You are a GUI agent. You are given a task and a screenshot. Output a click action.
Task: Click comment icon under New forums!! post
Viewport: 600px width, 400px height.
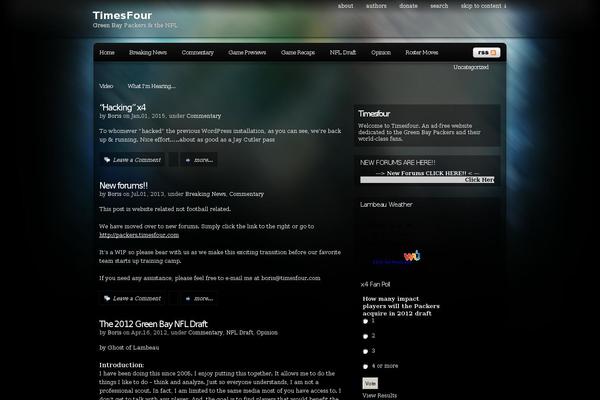point(107,299)
